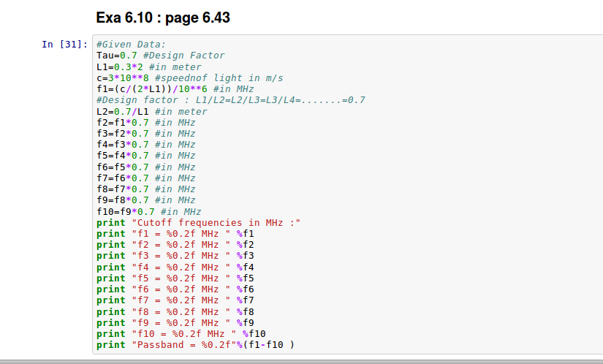Place cursor on '#Given Data:' comment line

pos(132,45)
